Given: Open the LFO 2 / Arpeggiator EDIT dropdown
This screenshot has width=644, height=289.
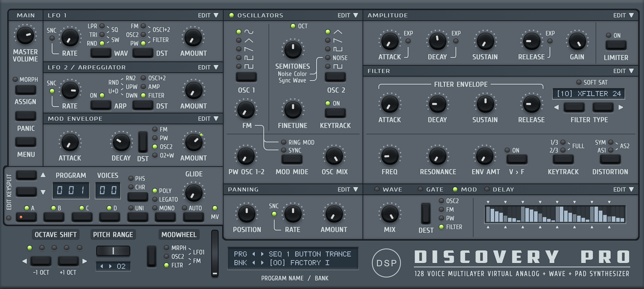Looking at the screenshot, I should pos(208,67).
